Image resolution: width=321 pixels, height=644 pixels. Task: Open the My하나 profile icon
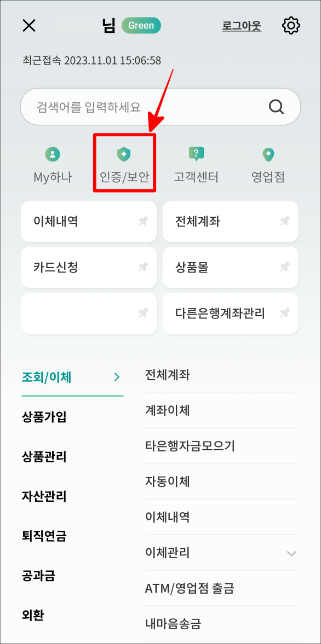[53, 154]
